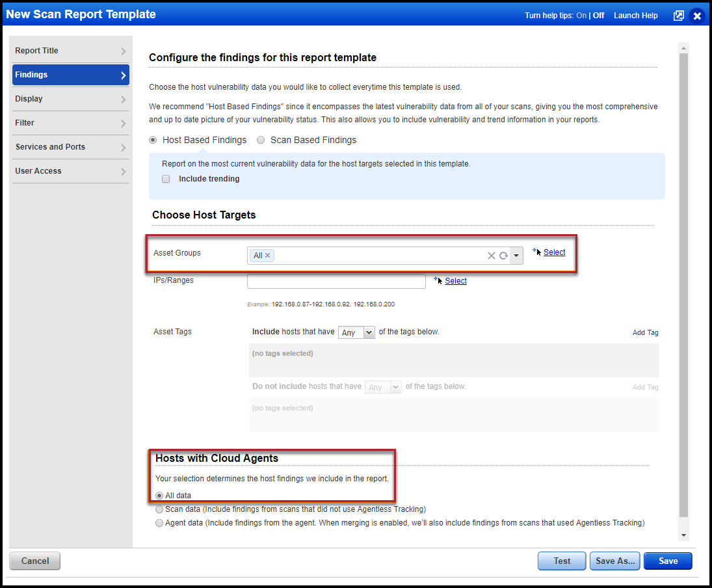
Task: Click the scroll-down arrow on the right scrollbar
Action: (x=683, y=533)
